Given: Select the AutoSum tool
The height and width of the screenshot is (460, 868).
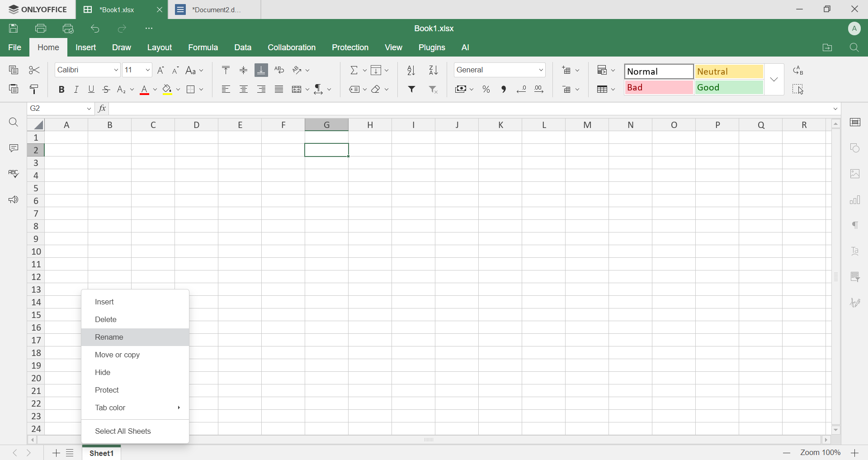Looking at the screenshot, I should [x=354, y=70].
